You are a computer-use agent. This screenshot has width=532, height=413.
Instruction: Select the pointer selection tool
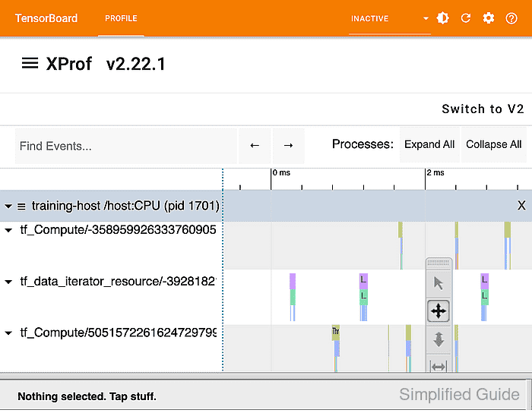[x=439, y=283]
